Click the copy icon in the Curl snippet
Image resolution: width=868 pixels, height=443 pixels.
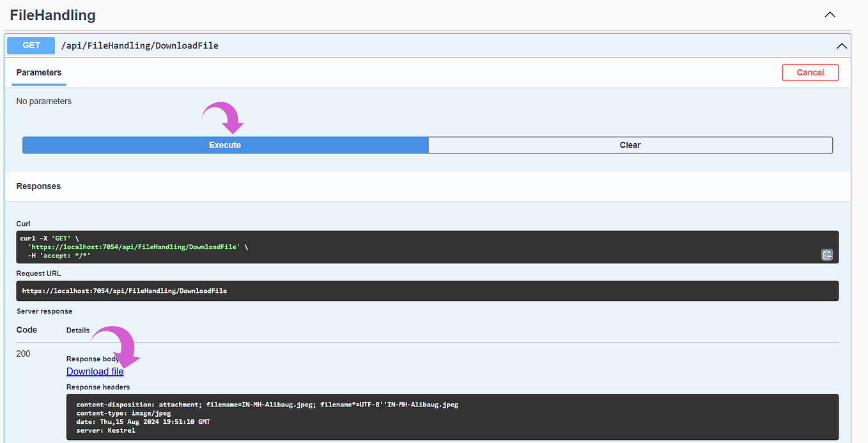[x=827, y=254]
